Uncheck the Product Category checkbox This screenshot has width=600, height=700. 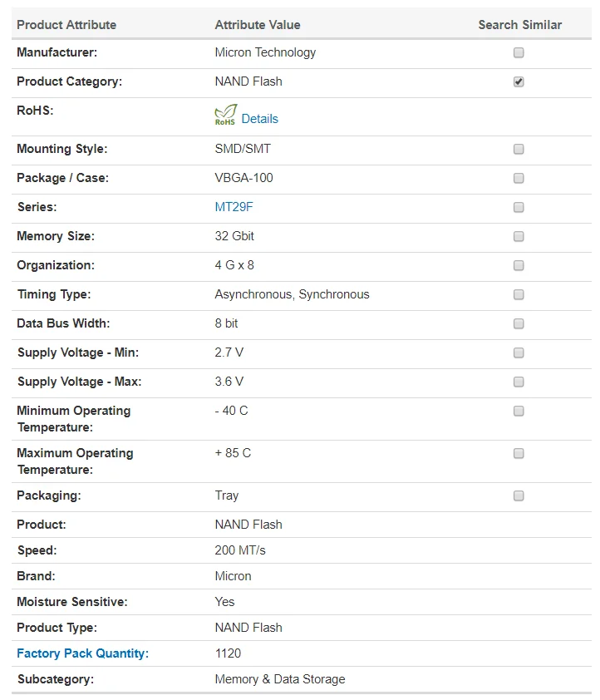click(x=519, y=81)
